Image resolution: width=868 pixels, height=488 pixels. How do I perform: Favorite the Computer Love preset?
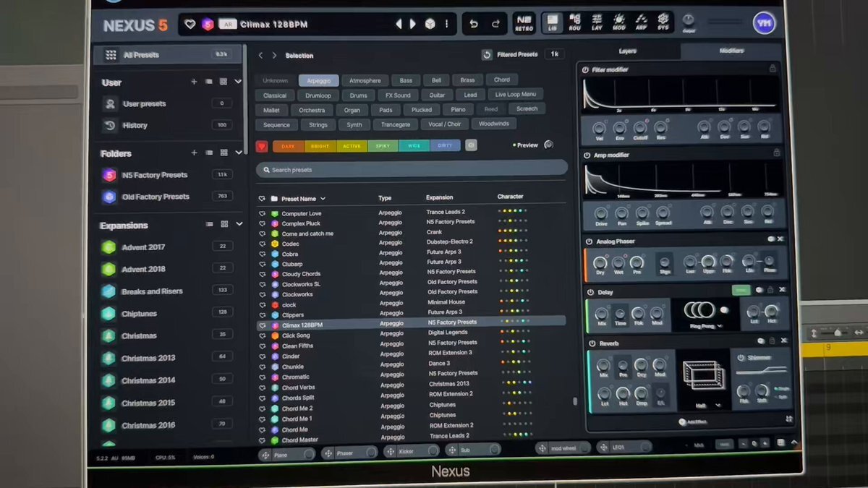(262, 213)
